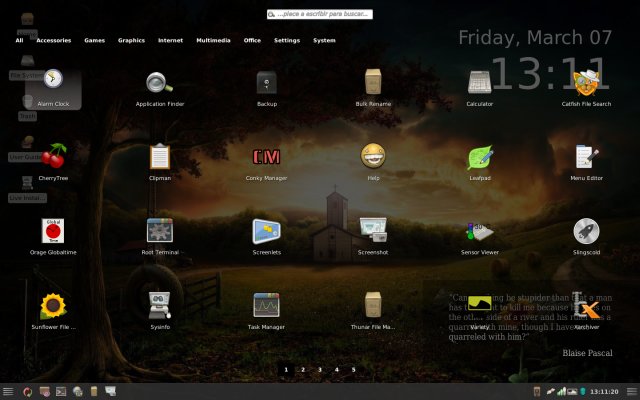Click the web browser taskbar icon
640x400 pixels.
tap(78, 392)
